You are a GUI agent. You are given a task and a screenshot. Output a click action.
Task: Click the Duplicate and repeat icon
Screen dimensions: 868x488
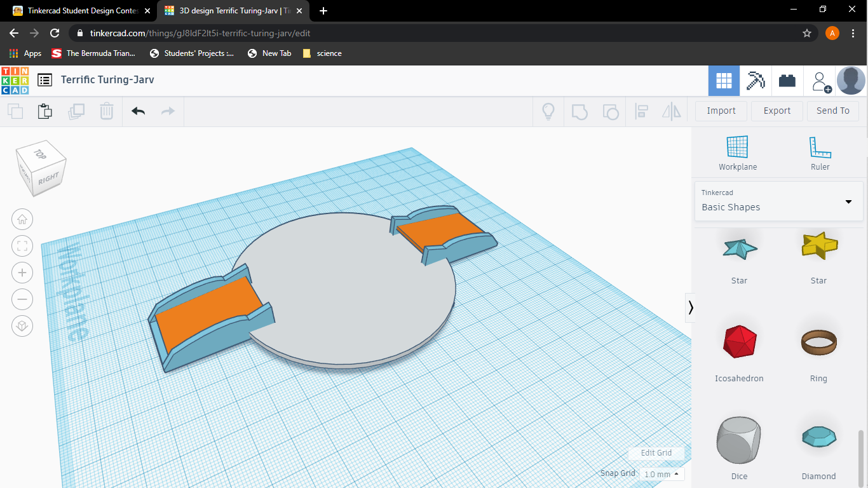(76, 111)
